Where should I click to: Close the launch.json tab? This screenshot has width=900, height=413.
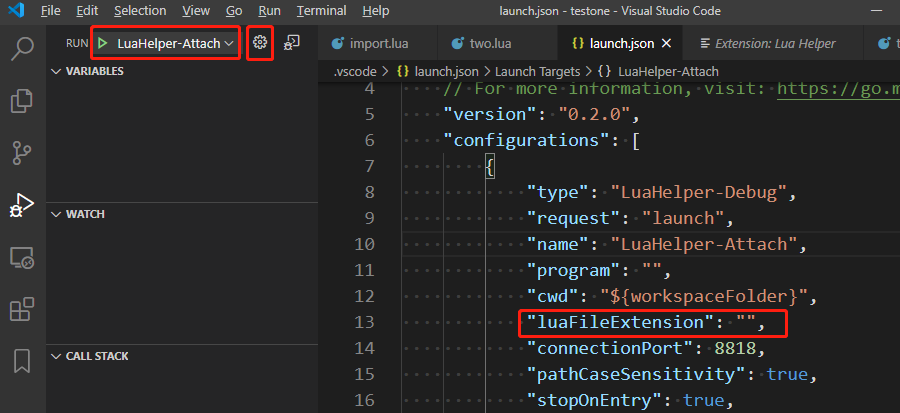pyautogui.click(x=666, y=43)
